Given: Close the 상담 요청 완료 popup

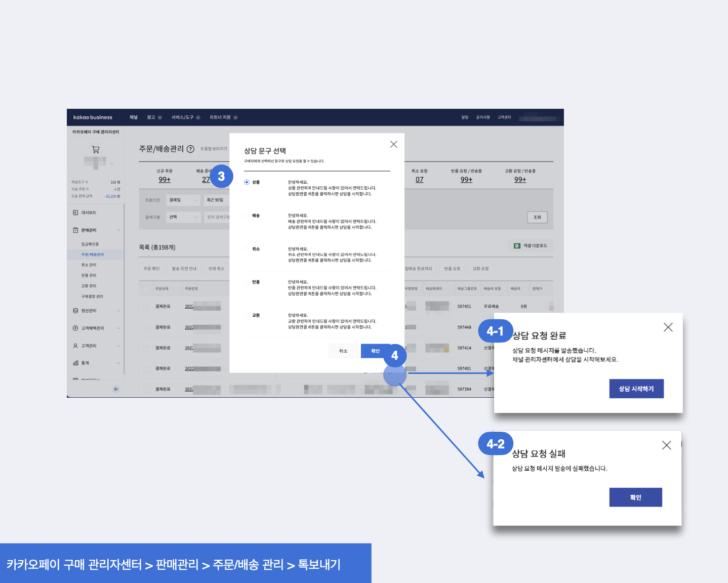Looking at the screenshot, I should pos(668,327).
